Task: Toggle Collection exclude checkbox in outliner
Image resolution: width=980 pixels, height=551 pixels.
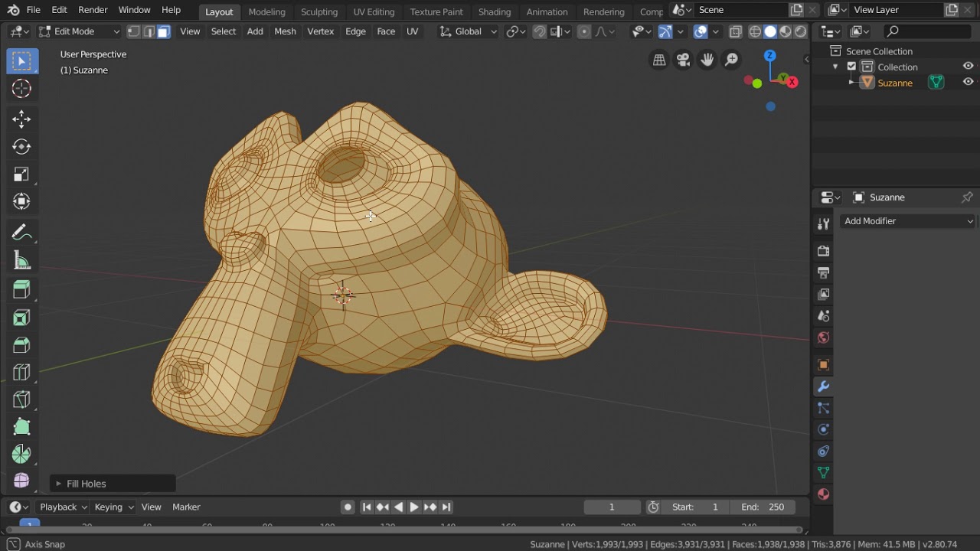Action: coord(851,67)
